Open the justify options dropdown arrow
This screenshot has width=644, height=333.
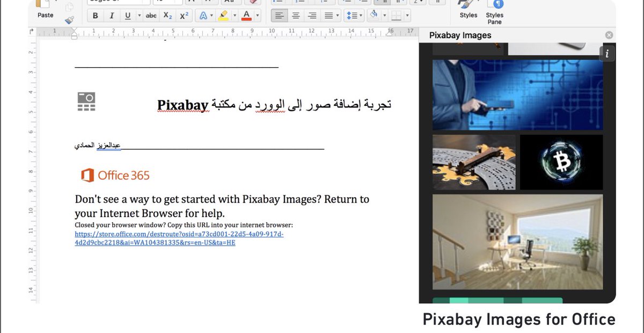click(x=337, y=16)
